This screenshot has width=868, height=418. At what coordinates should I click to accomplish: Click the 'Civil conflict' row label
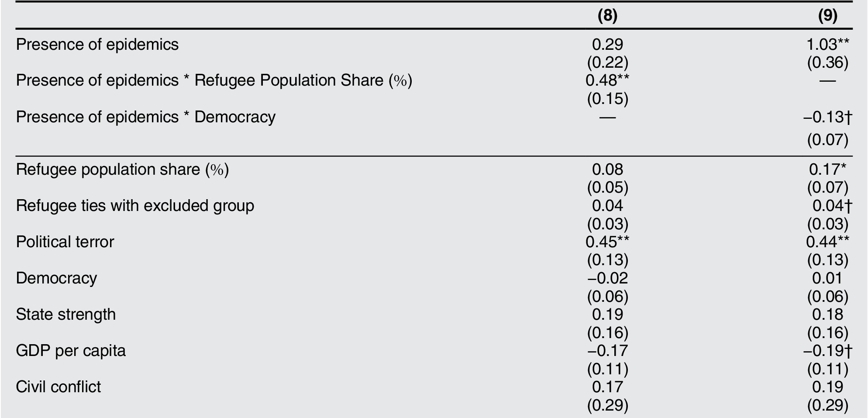pyautogui.click(x=59, y=387)
